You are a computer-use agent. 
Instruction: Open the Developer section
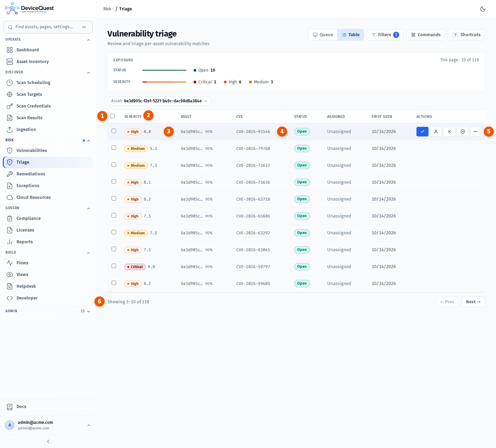coord(48,298)
